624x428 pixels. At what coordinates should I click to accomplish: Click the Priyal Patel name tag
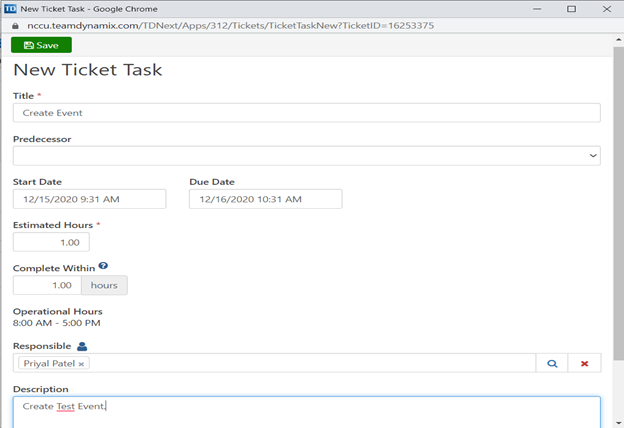click(54, 363)
